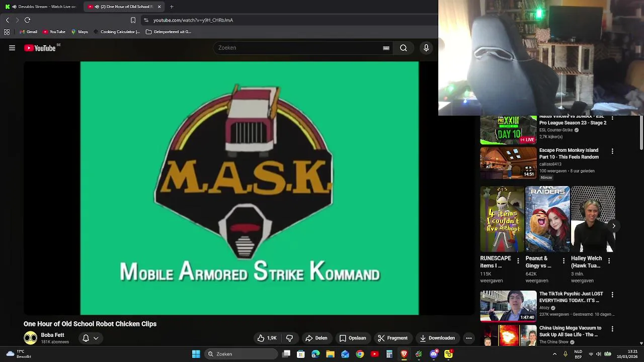Open the Gmail bookmark

coord(28,32)
